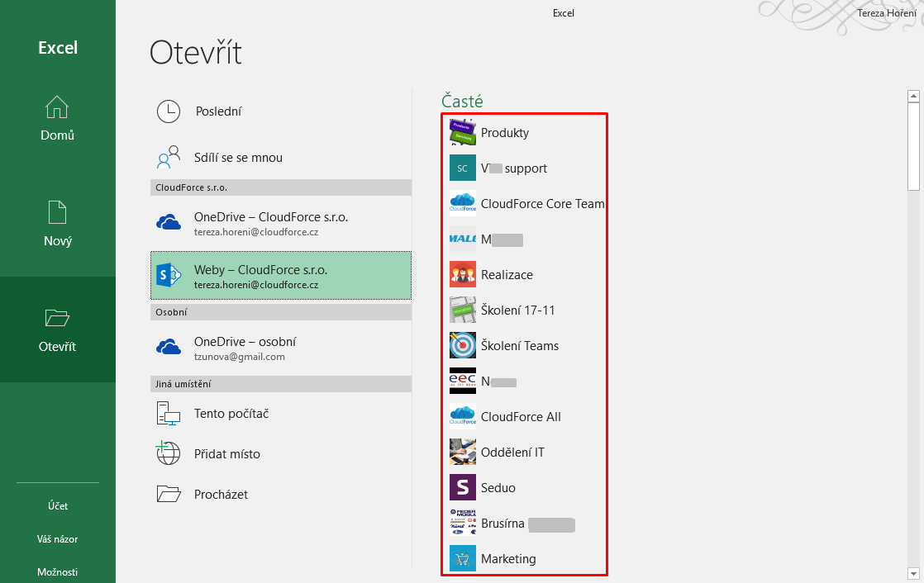
Task: Click the New (Nový) blank page icon
Action: [57, 213]
